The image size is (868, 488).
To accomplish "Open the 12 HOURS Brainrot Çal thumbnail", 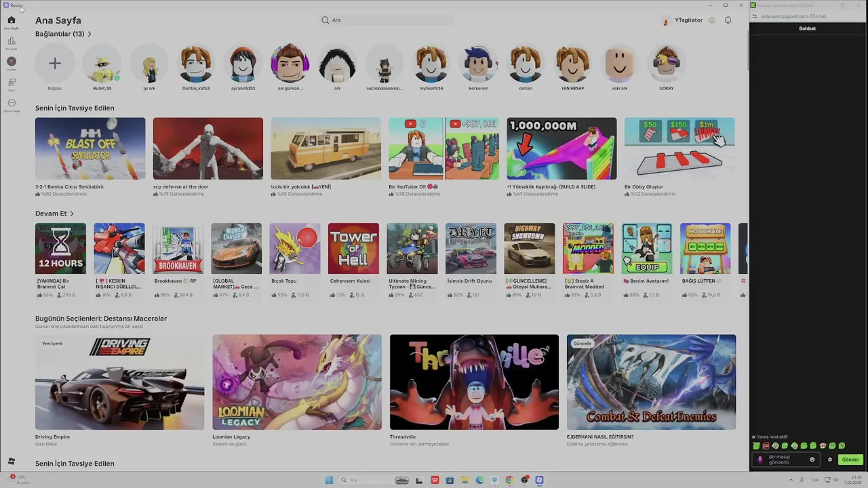I will click(60, 249).
